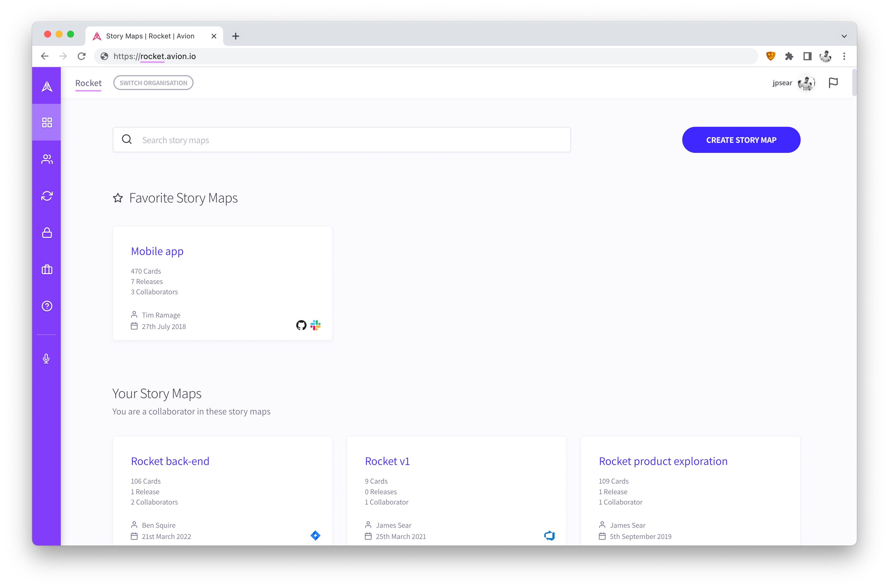
Task: Click the Avion logo in sidebar
Action: [47, 86]
